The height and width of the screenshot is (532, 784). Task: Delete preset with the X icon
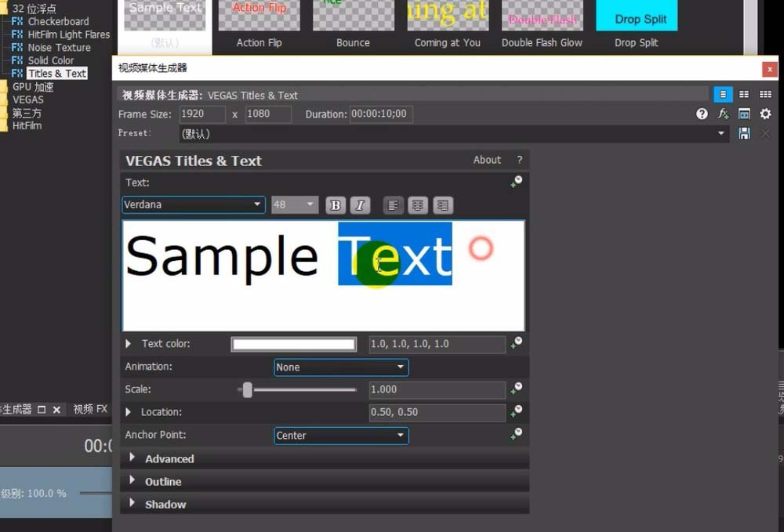[x=765, y=133]
